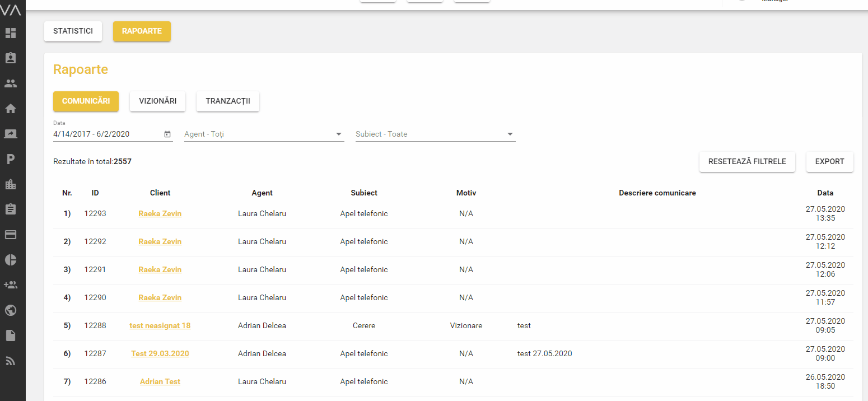
Task: Click the contact badge sidebar icon
Action: click(11, 58)
